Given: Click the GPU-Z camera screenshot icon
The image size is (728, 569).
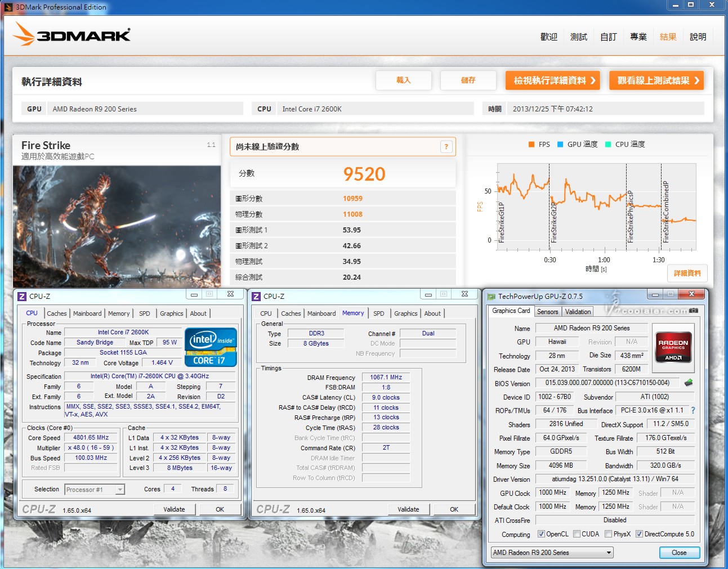Looking at the screenshot, I should [694, 310].
